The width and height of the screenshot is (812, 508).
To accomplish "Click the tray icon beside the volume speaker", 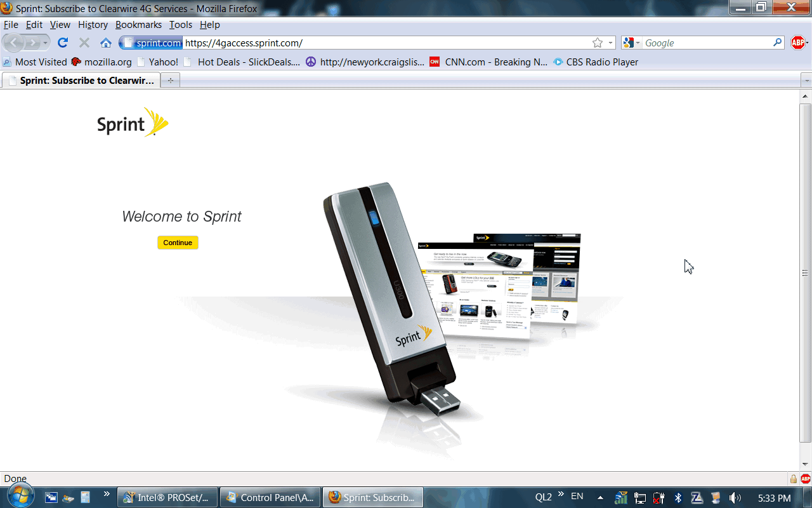I will [x=716, y=497].
